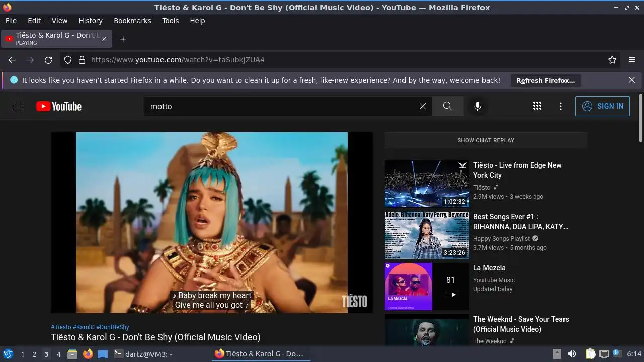Image resolution: width=644 pixels, height=362 pixels.
Task: Open the Bookmarks menu
Action: pyautogui.click(x=132, y=21)
